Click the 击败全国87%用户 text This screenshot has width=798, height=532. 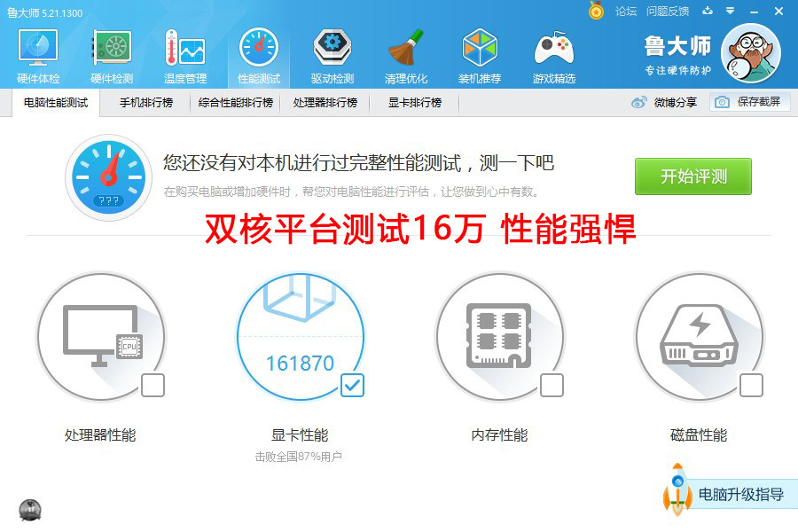(298, 457)
